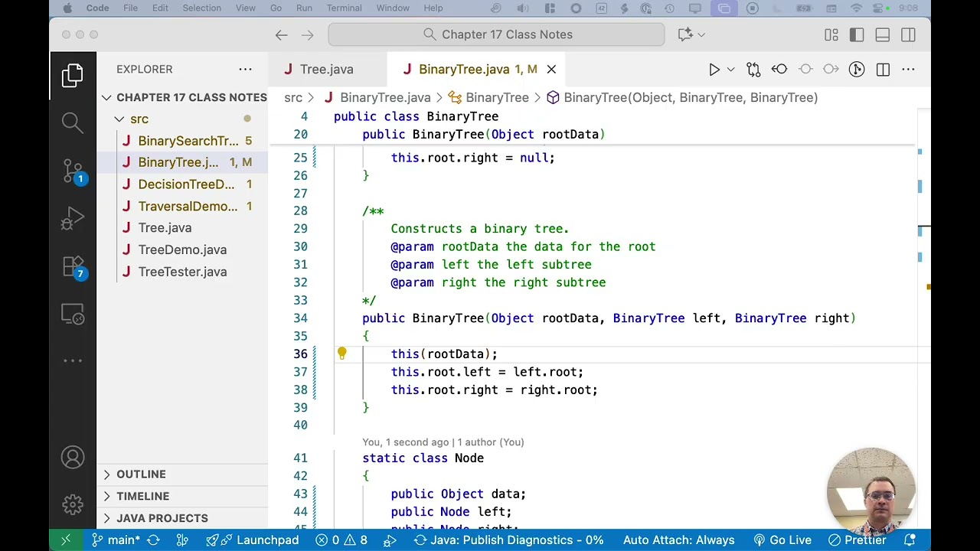Toggle the secondary side bar layout
Screen dimensions: 980x551
pos(908,34)
